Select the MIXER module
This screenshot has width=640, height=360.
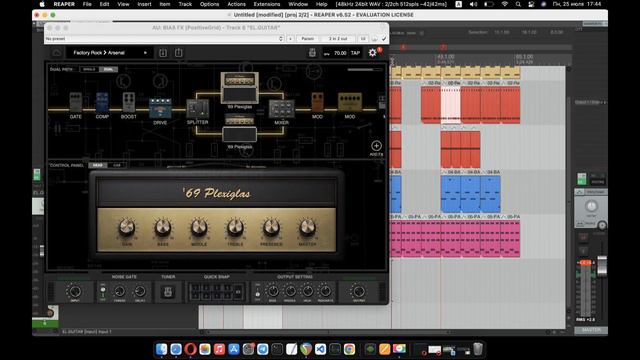[x=282, y=109]
